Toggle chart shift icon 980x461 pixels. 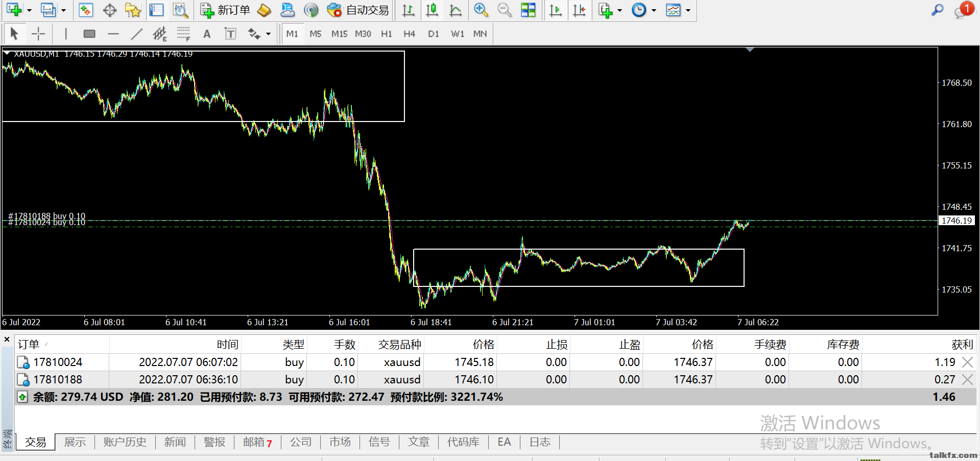click(x=579, y=10)
